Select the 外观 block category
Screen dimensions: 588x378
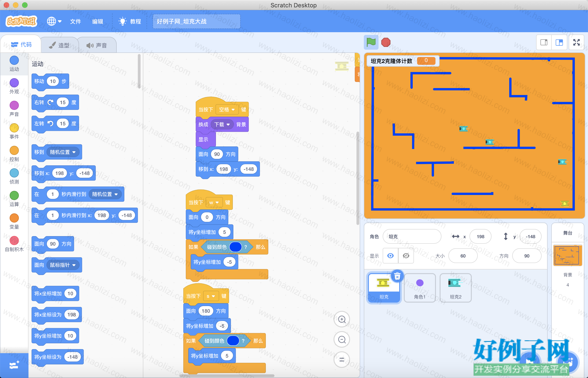(14, 86)
